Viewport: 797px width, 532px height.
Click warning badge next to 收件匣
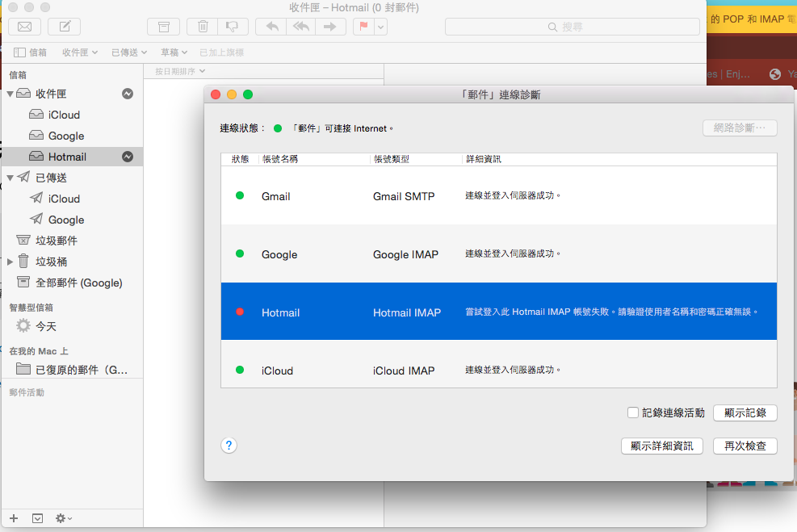(x=128, y=94)
